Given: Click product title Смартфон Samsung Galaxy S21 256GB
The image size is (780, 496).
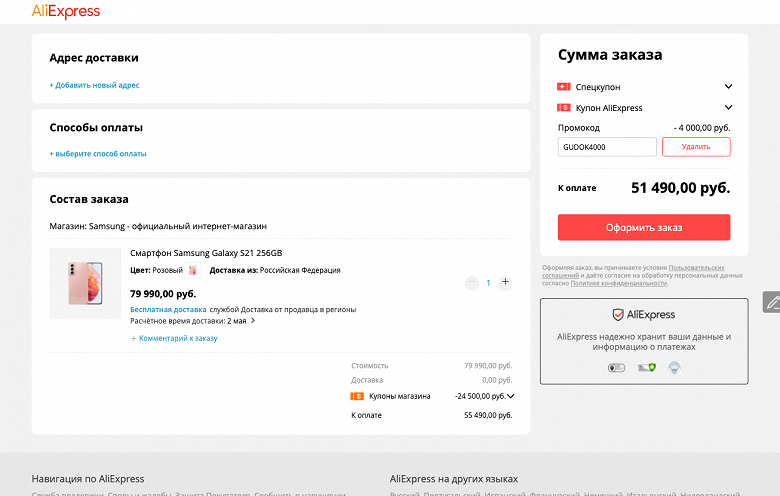Looking at the screenshot, I should [x=206, y=253].
